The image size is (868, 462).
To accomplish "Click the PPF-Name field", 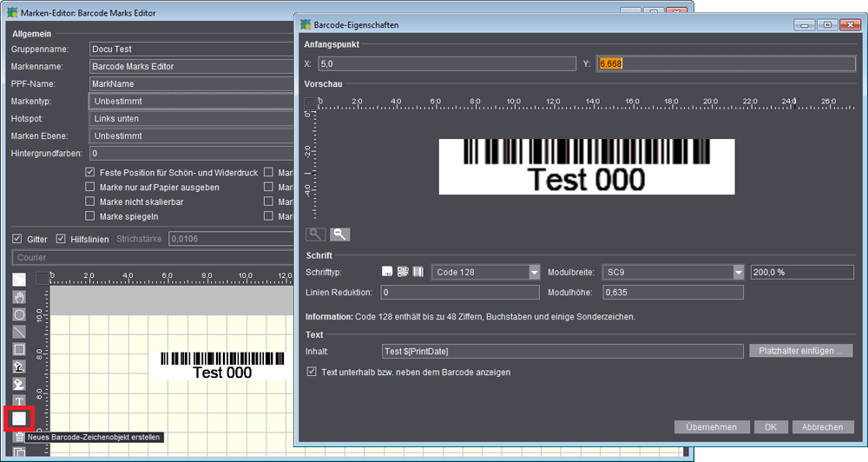I will (x=191, y=83).
